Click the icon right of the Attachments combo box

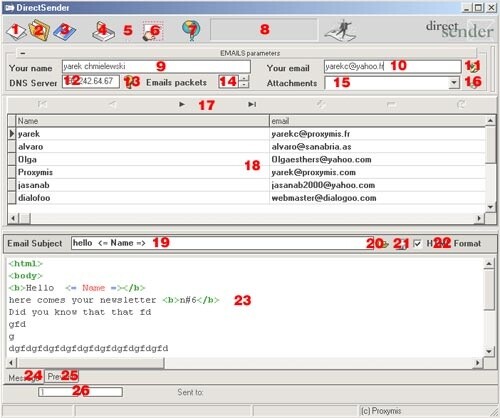pos(474,82)
